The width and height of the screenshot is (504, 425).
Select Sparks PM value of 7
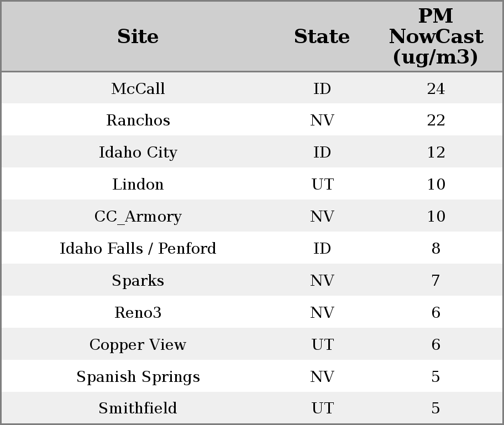point(435,281)
